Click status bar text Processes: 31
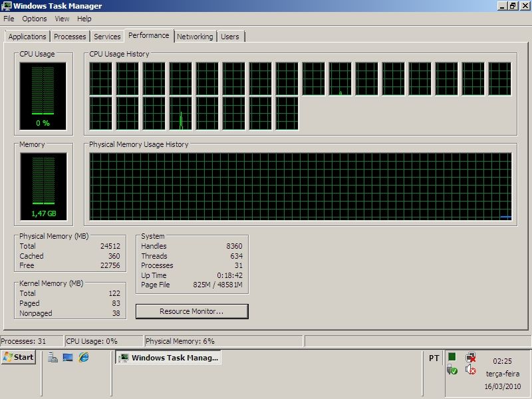The image size is (532, 399). tap(23, 341)
